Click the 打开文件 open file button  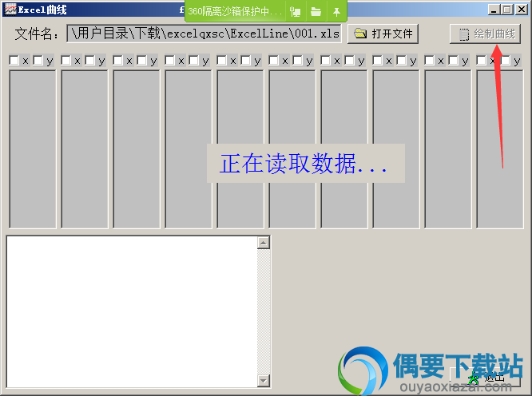383,34
